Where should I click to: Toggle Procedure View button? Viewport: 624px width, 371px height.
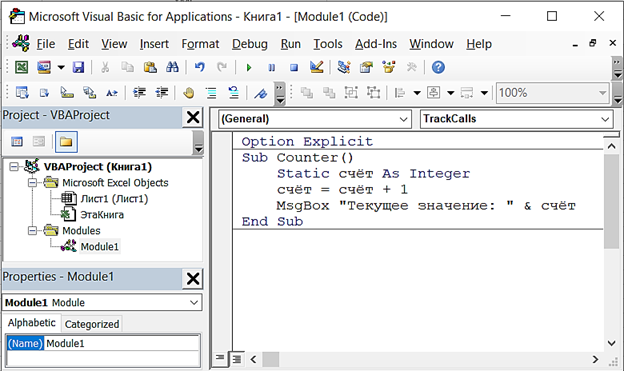[x=220, y=358]
